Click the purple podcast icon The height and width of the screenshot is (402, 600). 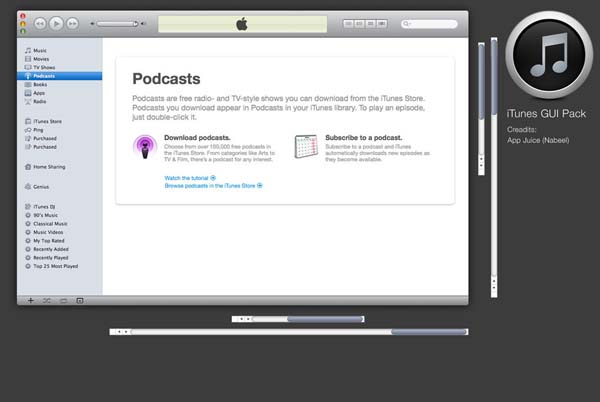[x=145, y=147]
